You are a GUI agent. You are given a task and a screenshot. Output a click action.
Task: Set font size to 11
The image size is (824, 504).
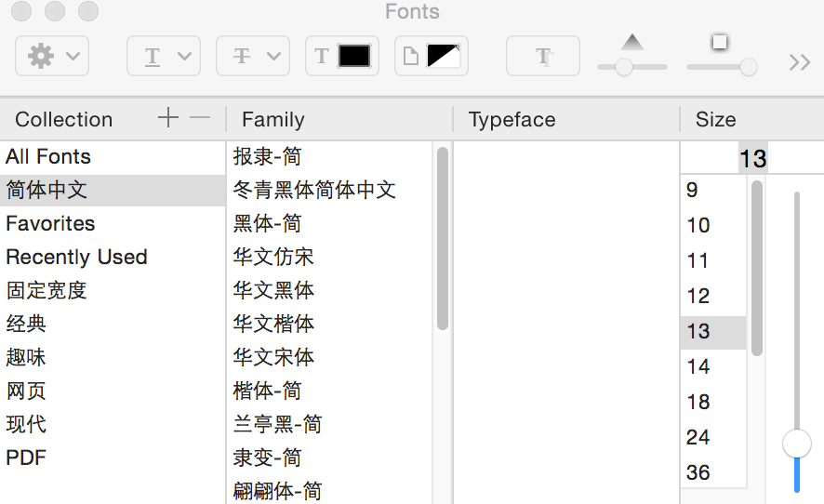(713, 260)
